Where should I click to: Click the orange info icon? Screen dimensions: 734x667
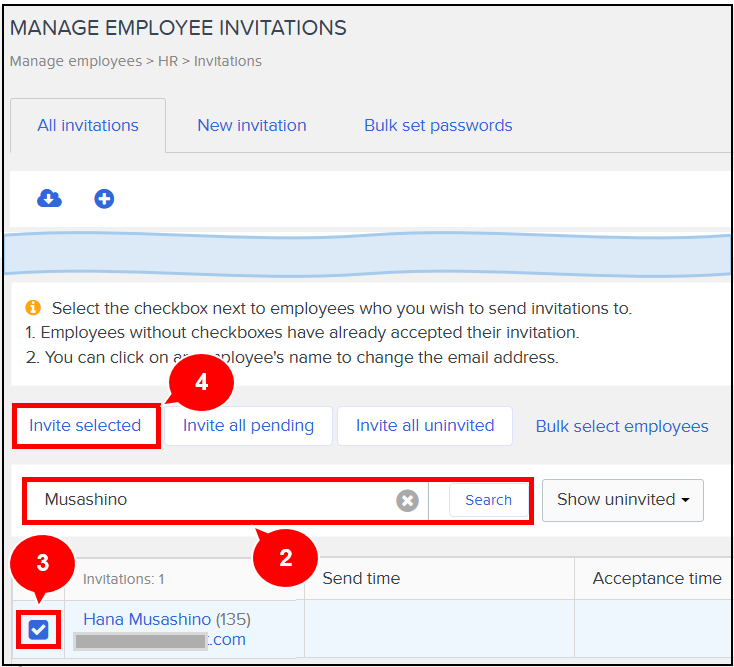[x=33, y=308]
